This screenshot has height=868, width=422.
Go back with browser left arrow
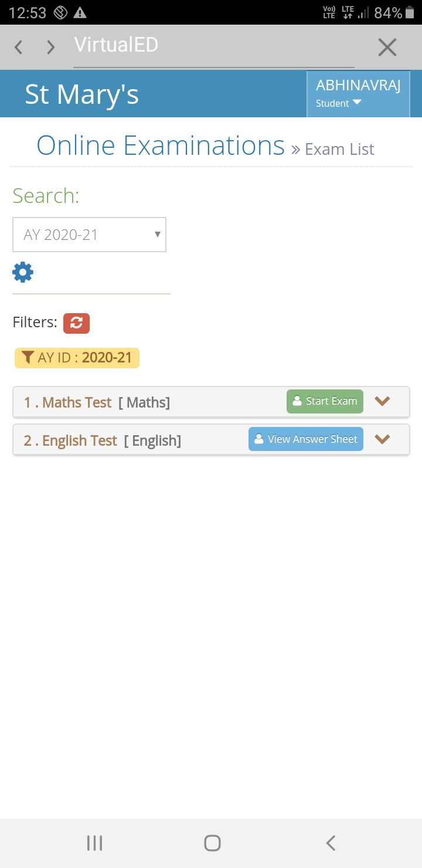point(19,47)
